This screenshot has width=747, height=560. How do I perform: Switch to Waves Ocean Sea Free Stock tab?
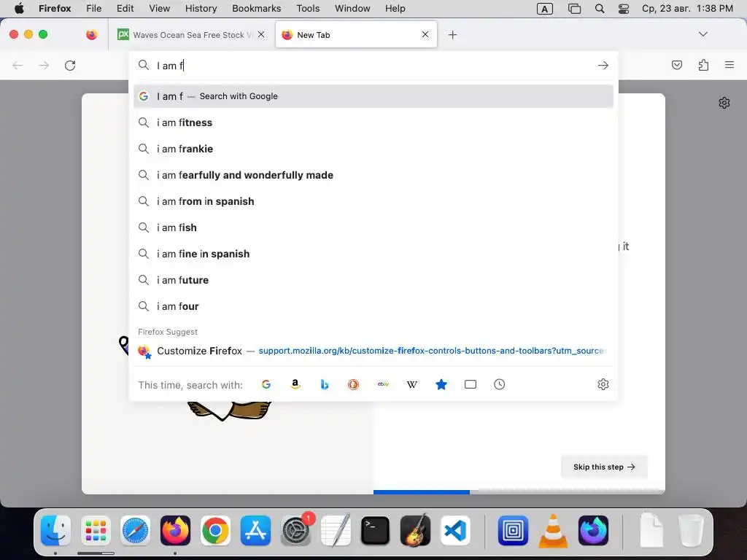191,35
